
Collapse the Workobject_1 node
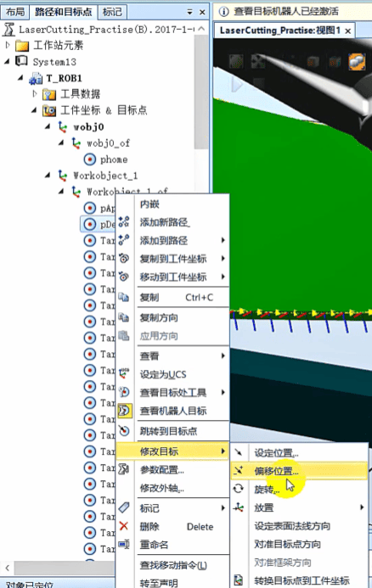click(x=48, y=175)
